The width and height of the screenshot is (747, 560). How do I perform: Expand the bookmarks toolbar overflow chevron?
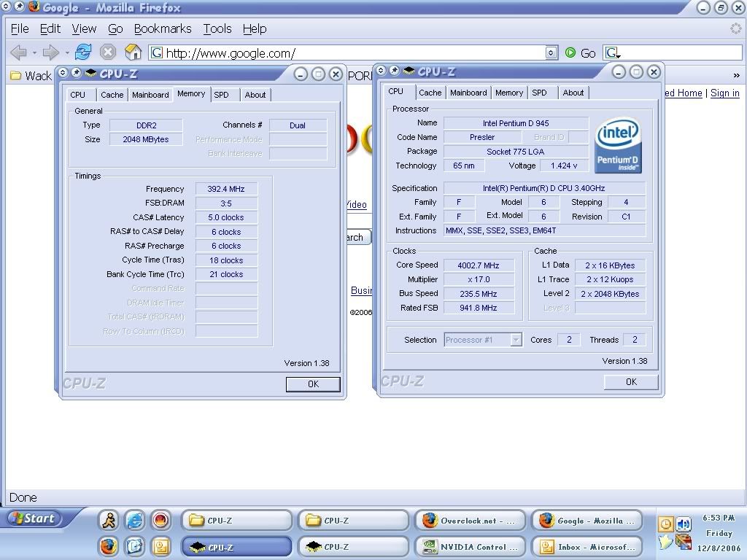tap(736, 75)
